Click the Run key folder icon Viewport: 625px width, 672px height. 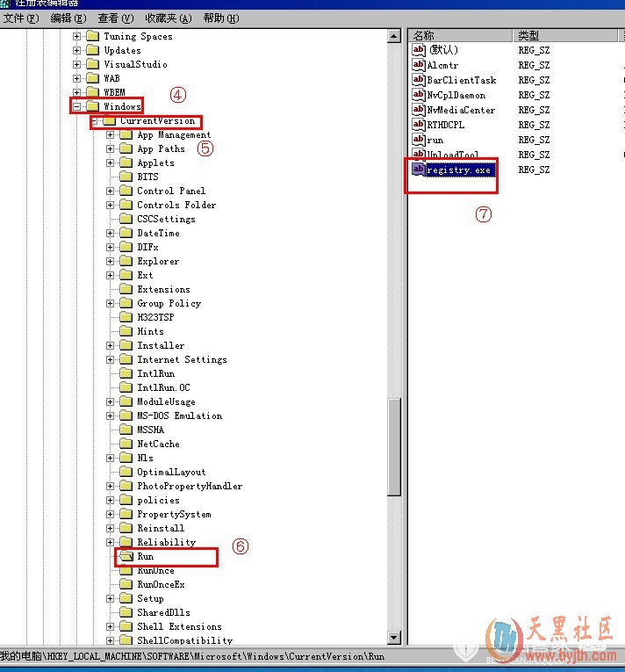pos(126,556)
